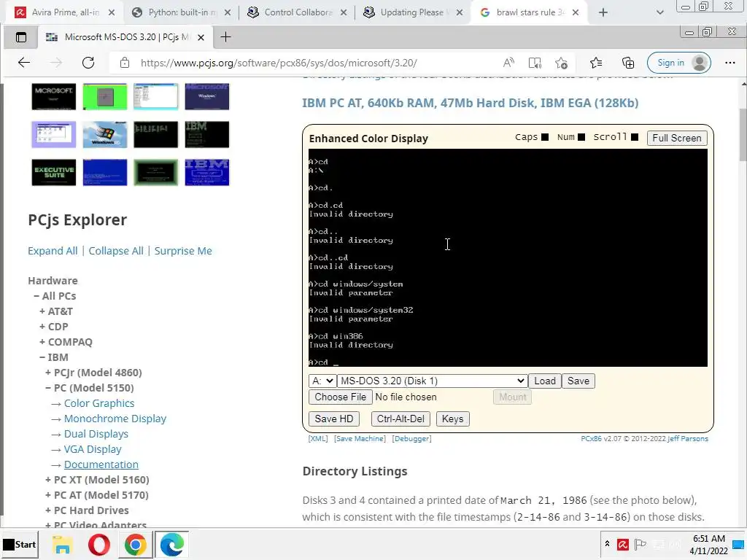Open the Read Aloud icon in address bar
The width and height of the screenshot is (747, 560).
(508, 63)
